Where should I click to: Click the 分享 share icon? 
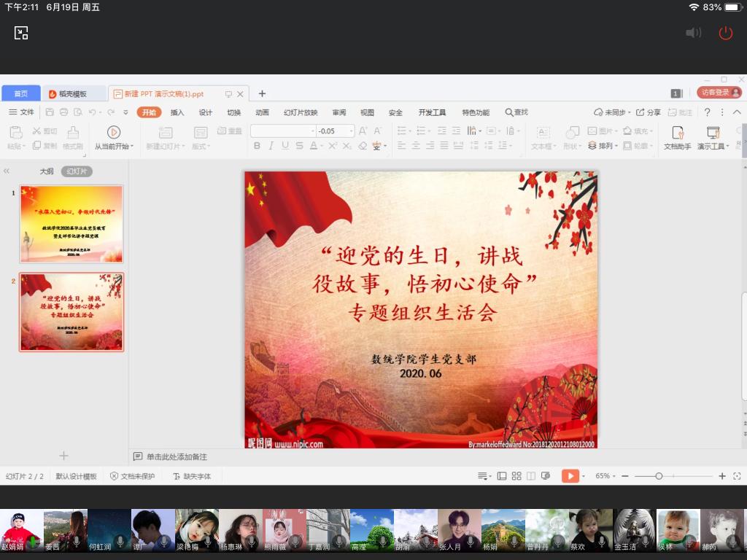click(x=640, y=112)
